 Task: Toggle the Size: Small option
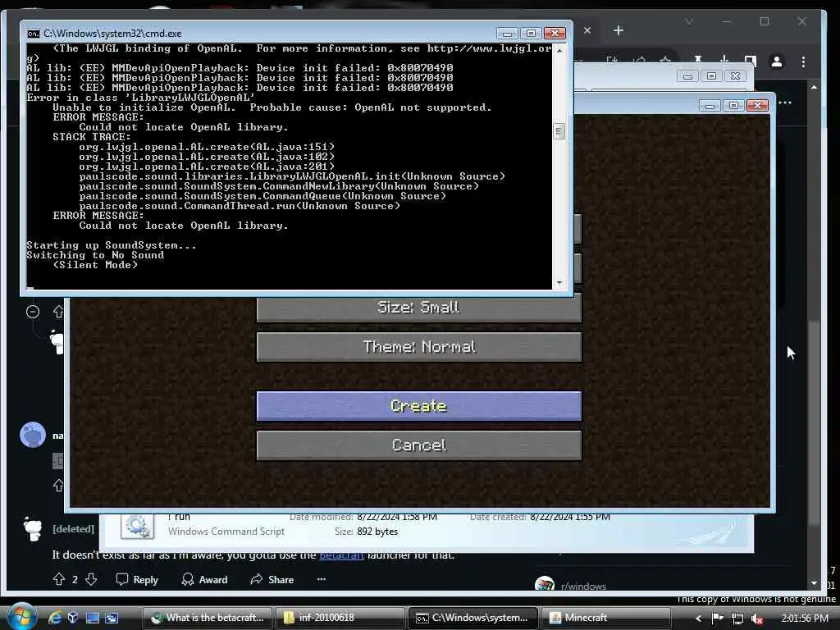click(x=419, y=308)
